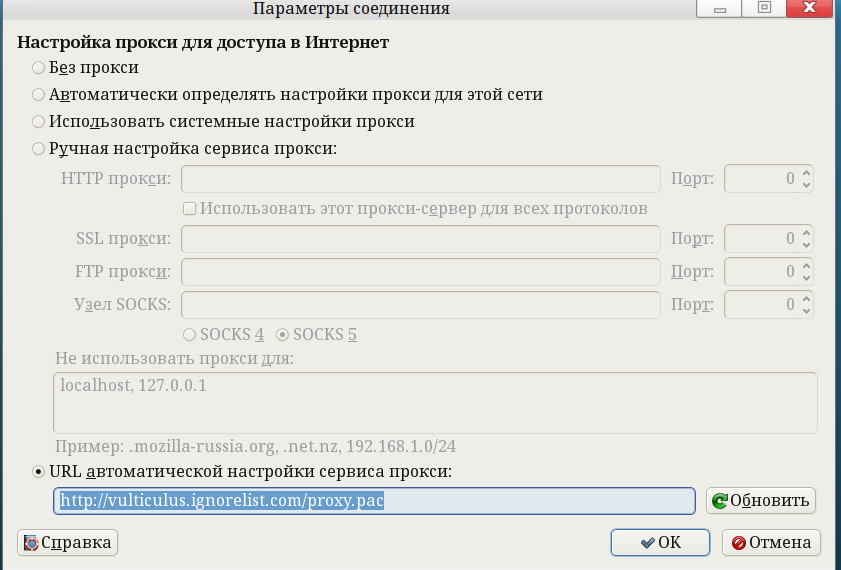Select the 'Без прокси' radio option
The image size is (841, 570).
click(39, 68)
